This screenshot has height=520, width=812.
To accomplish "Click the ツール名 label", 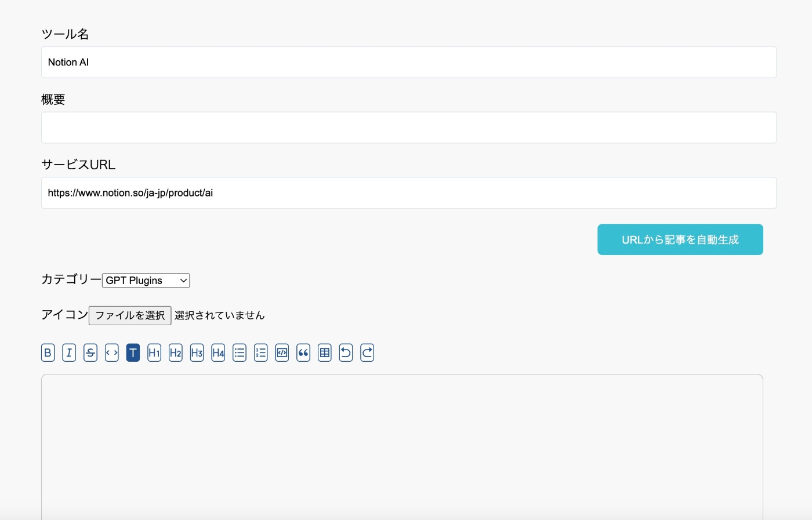I will [x=65, y=34].
